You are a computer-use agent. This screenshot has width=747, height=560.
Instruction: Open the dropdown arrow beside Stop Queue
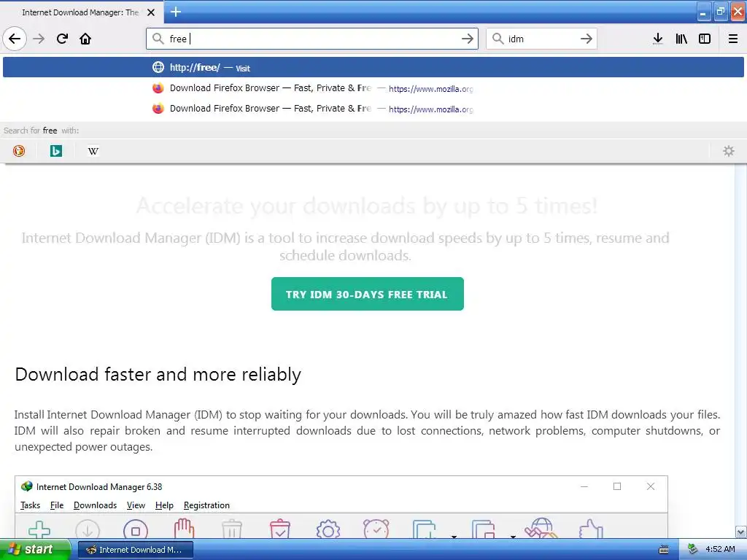[x=513, y=536]
